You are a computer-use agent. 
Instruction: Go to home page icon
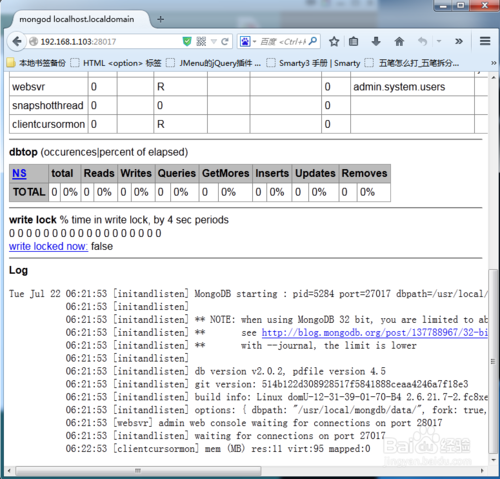(x=399, y=42)
